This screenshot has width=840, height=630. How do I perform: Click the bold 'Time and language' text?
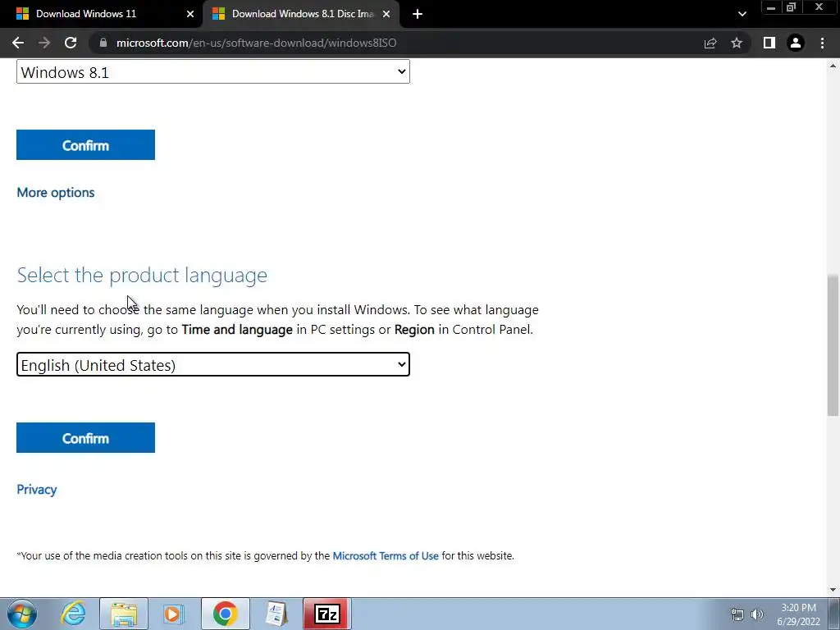click(237, 330)
